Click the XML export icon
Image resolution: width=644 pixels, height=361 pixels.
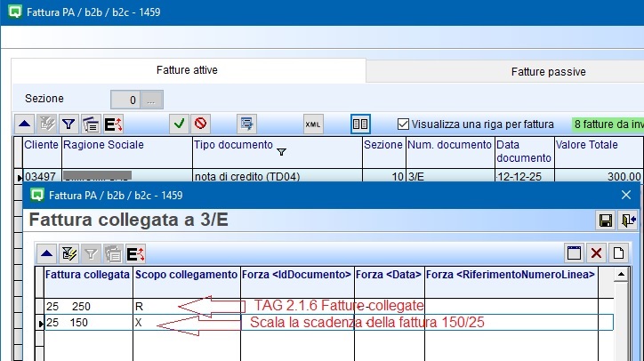tap(313, 124)
